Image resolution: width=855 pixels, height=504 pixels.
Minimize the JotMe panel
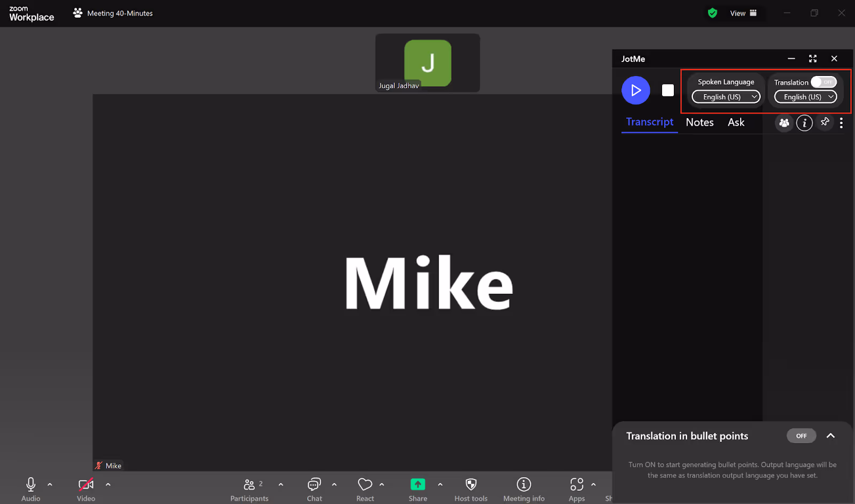[791, 59]
